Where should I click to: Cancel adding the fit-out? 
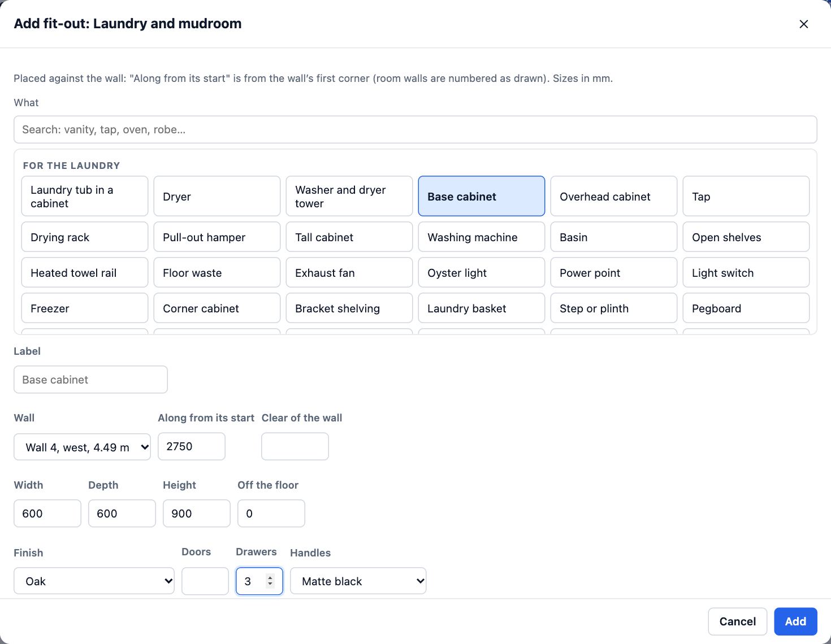(737, 621)
